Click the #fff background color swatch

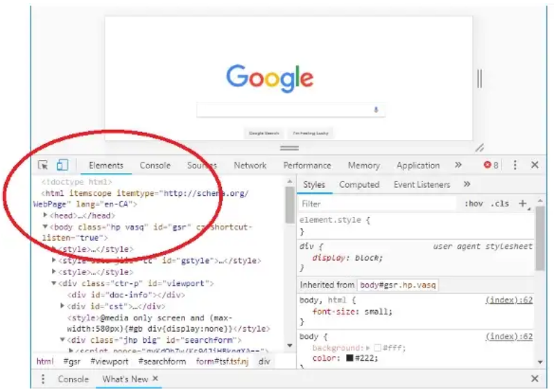377,348
